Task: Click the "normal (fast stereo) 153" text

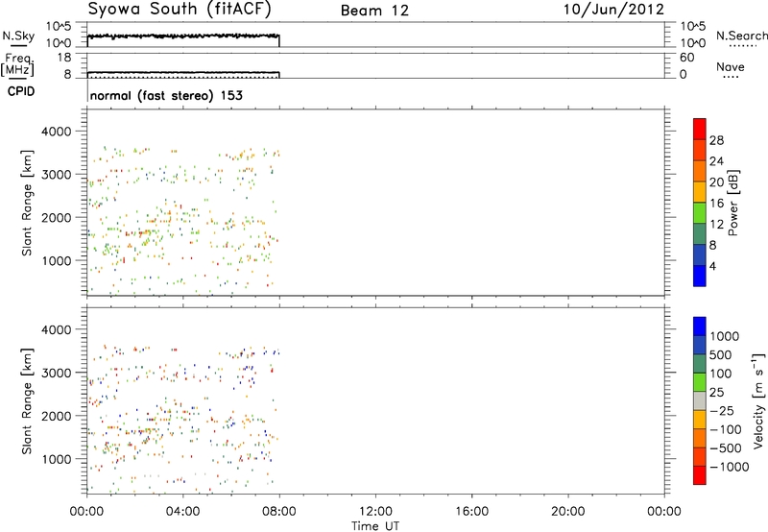Action: point(166,96)
